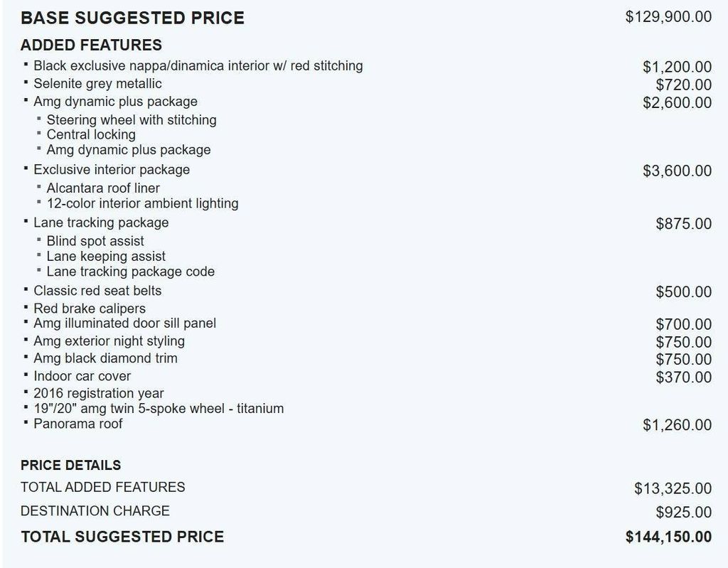Click the Total Suggested Price label
Screen dimensions: 728x568
(122, 537)
